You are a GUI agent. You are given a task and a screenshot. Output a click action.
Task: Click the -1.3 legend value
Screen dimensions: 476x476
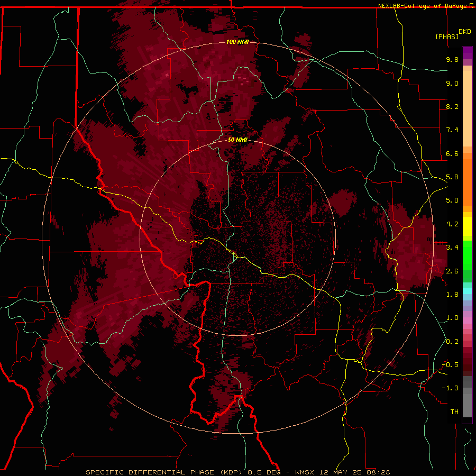(450, 388)
